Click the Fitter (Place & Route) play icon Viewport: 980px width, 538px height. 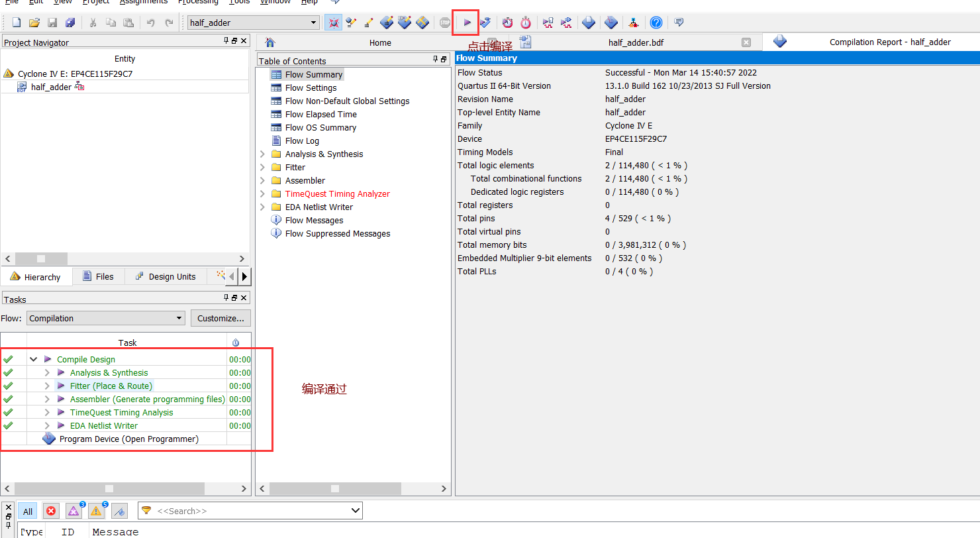coord(61,386)
